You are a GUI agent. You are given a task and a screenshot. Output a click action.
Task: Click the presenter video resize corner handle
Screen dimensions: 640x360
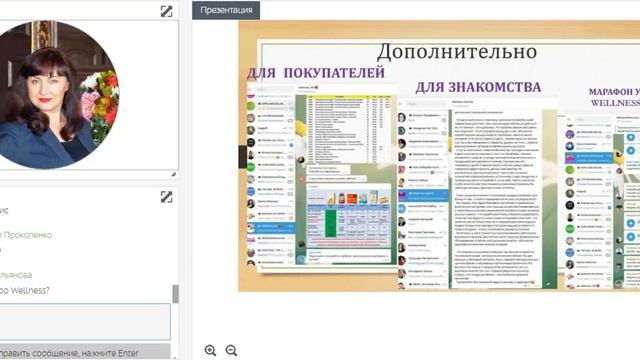click(x=173, y=174)
